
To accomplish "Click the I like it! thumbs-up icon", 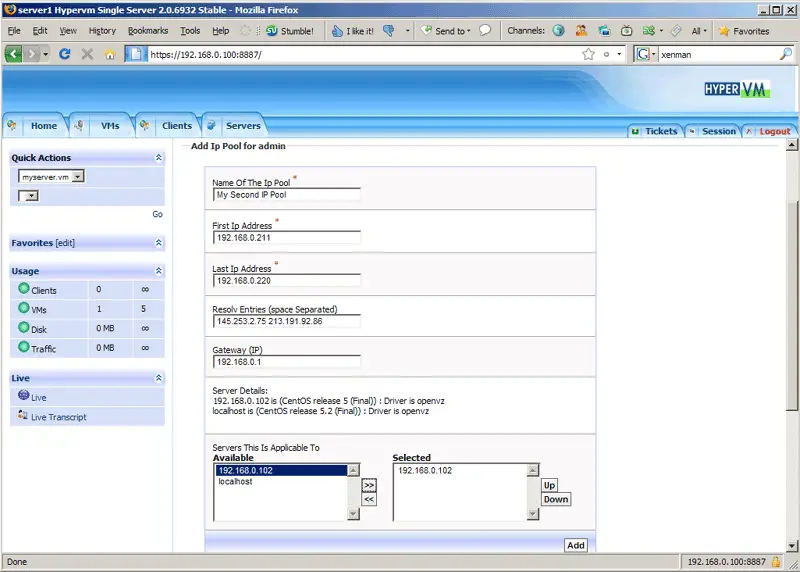I will point(339,31).
